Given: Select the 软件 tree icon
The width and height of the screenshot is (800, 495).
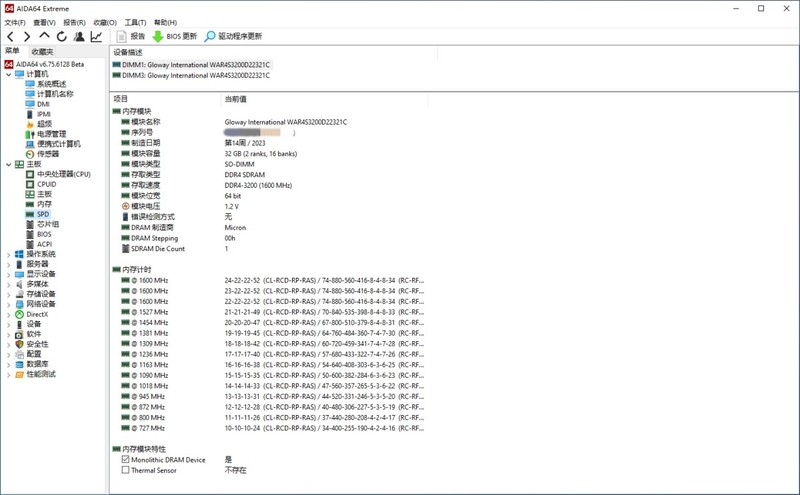Looking at the screenshot, I should click(x=19, y=334).
